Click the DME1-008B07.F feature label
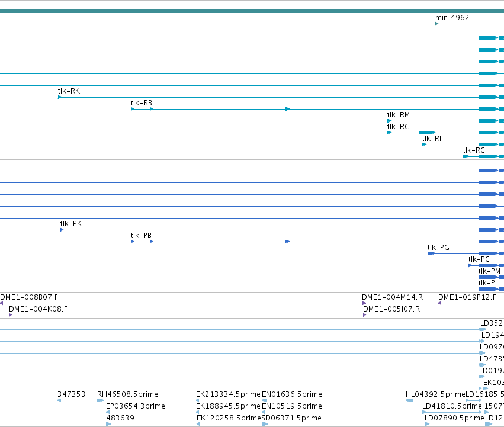This screenshot has height=427, width=504. coord(29,297)
